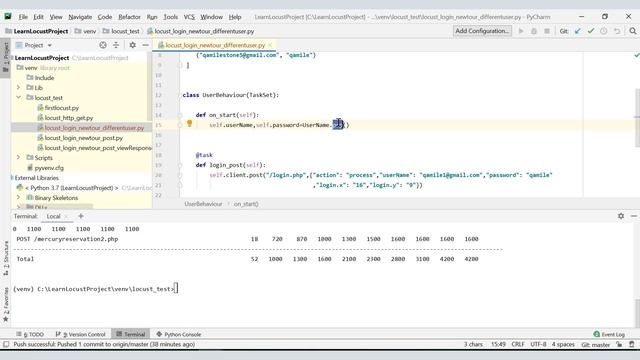
Task: Click locust_test breadcrumb in navigation bar
Action: [125, 31]
